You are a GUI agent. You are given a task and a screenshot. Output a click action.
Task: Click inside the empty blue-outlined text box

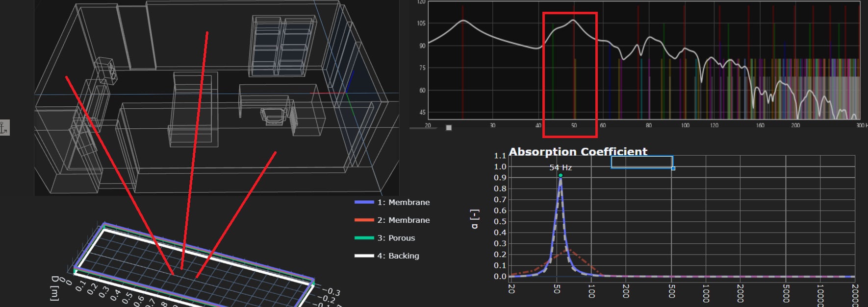point(641,162)
